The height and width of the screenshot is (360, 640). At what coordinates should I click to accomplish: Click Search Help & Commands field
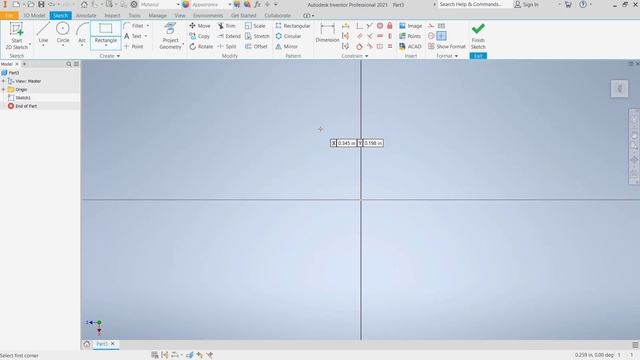pyautogui.click(x=473, y=4)
